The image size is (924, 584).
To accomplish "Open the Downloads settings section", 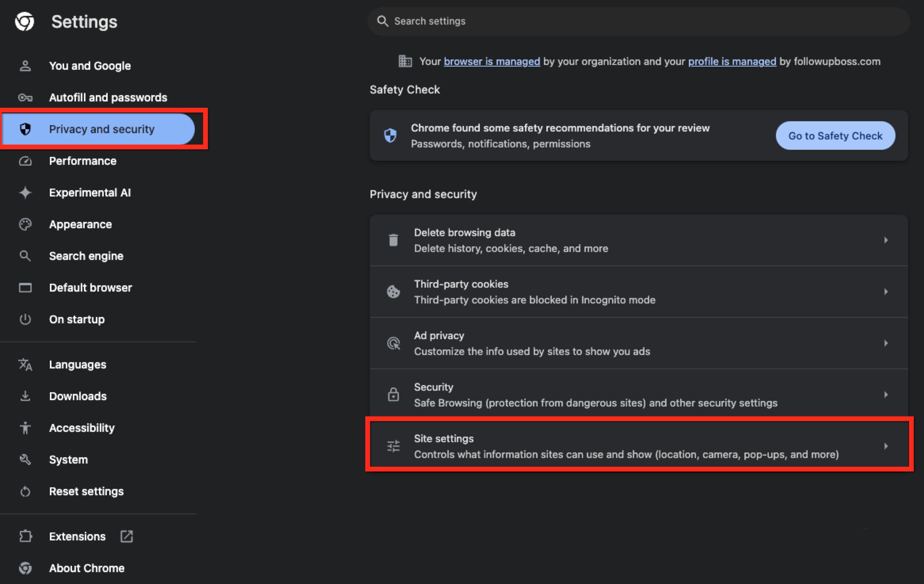I will (x=78, y=396).
